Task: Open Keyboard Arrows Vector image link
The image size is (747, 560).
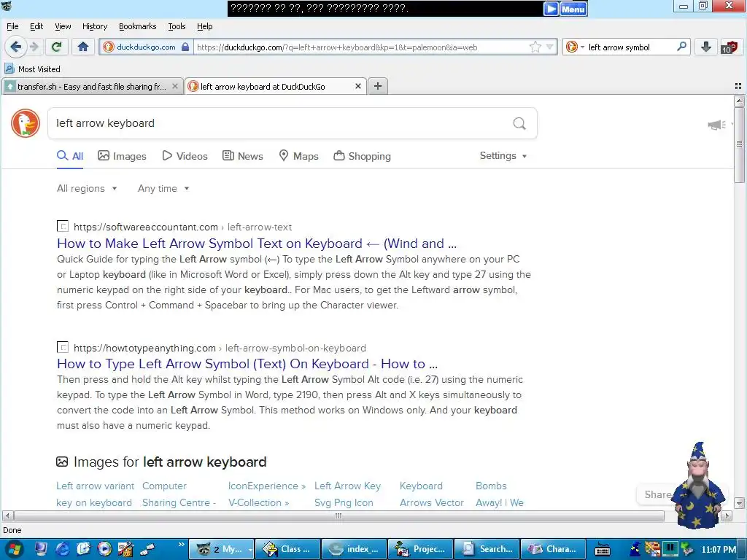Action: pos(432,494)
